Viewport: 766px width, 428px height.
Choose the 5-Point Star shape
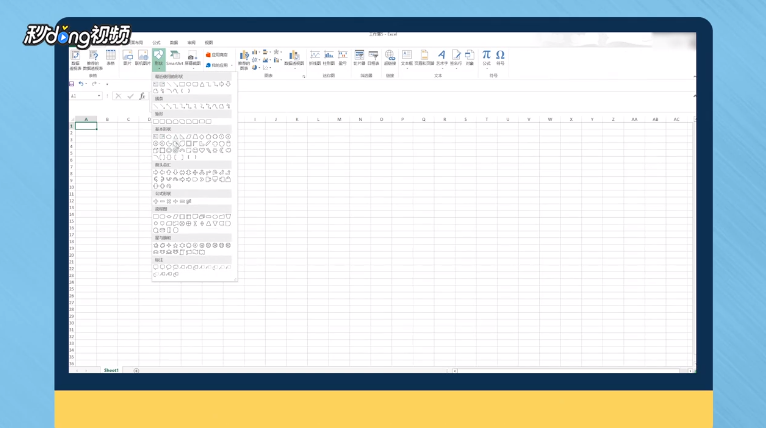pyautogui.click(x=175, y=245)
